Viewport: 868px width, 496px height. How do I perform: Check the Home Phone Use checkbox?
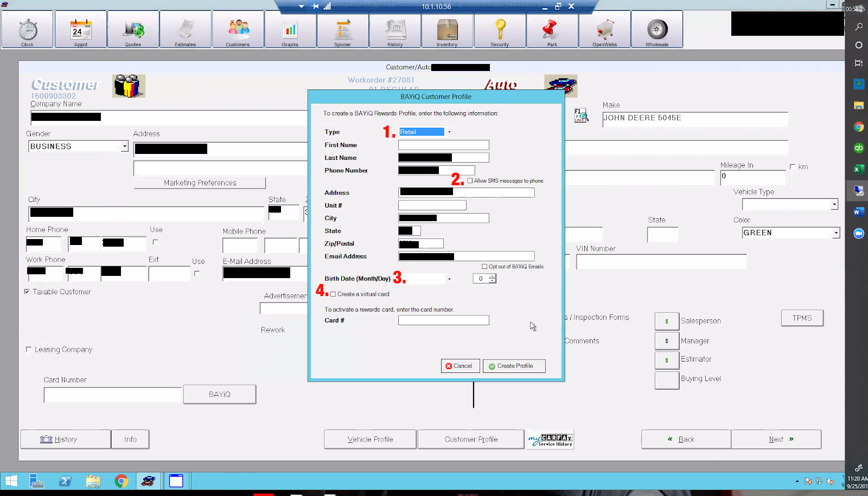[155, 242]
